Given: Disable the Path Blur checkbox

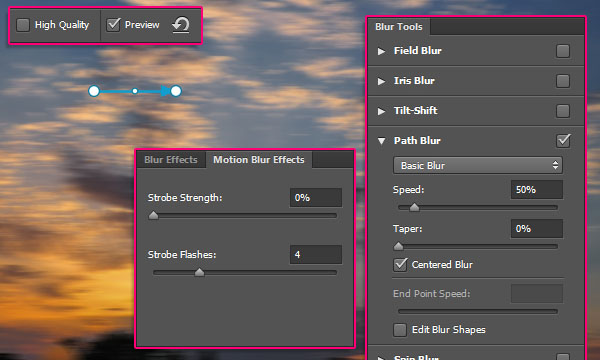Looking at the screenshot, I should tap(563, 140).
